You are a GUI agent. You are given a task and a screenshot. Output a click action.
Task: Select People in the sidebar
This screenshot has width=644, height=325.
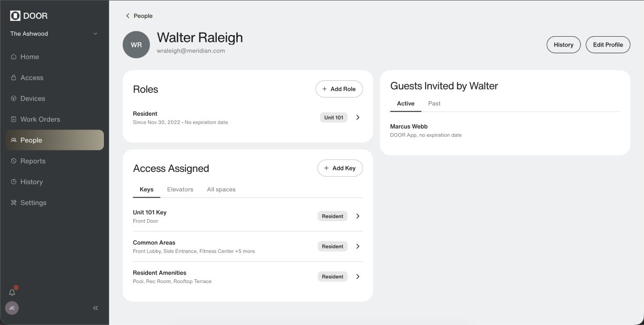[x=55, y=140]
